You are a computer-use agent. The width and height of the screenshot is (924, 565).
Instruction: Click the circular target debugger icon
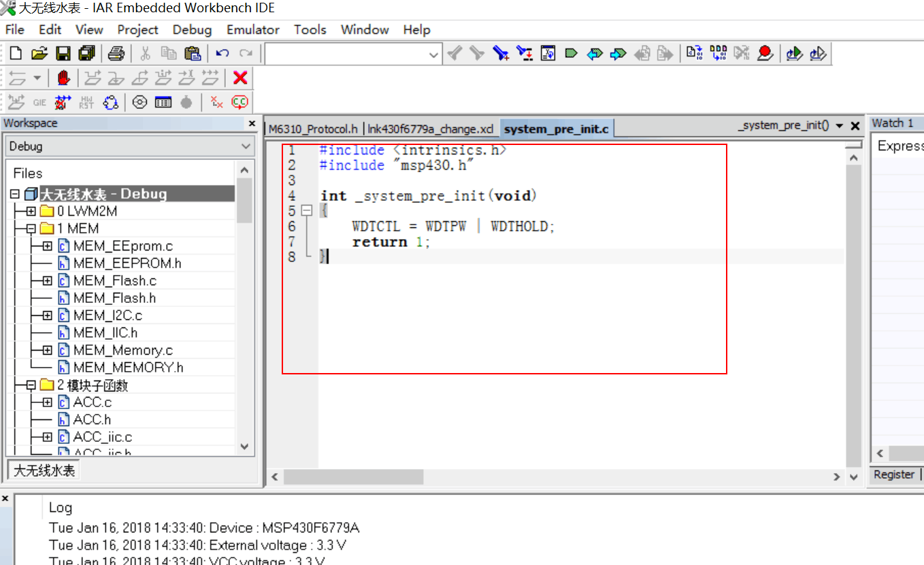(139, 102)
